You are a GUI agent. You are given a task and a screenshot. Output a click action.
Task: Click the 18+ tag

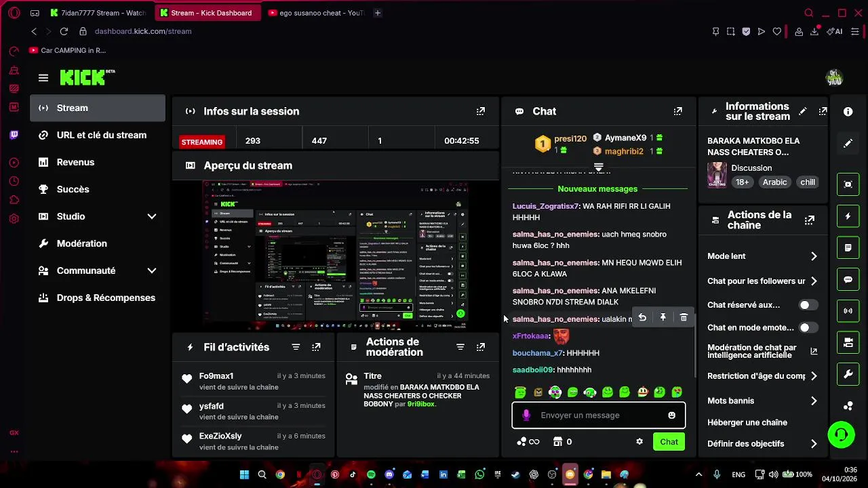(x=743, y=182)
